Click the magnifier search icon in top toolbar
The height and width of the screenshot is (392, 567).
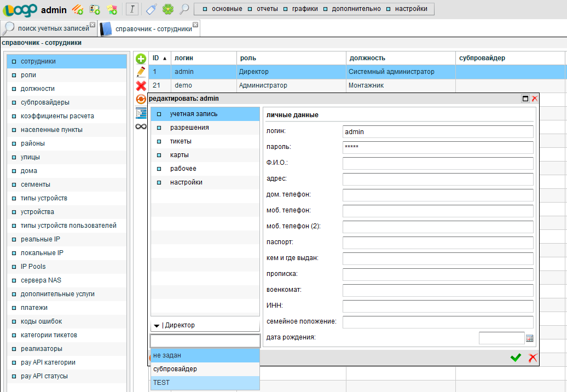pos(184,9)
